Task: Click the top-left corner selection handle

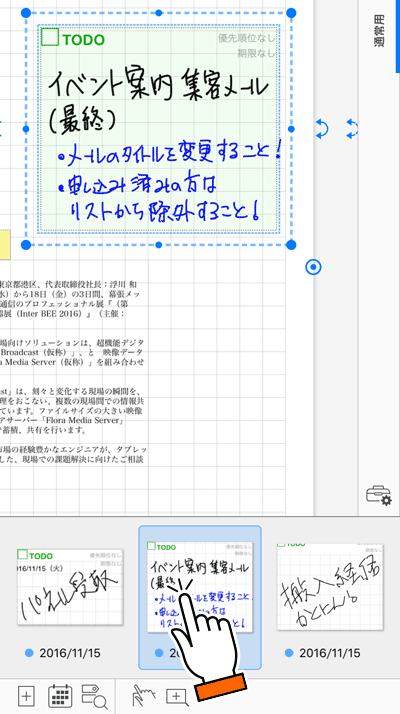Action: [26, 12]
